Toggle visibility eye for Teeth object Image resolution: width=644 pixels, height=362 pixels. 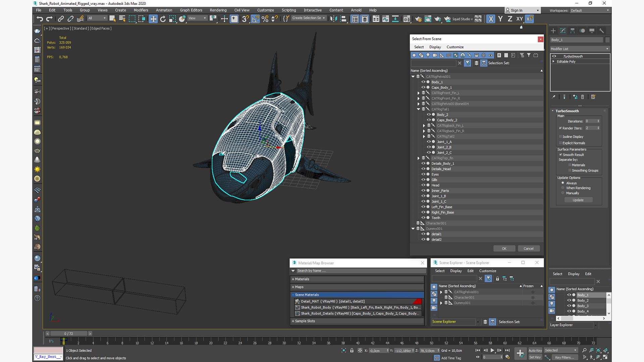point(423,218)
